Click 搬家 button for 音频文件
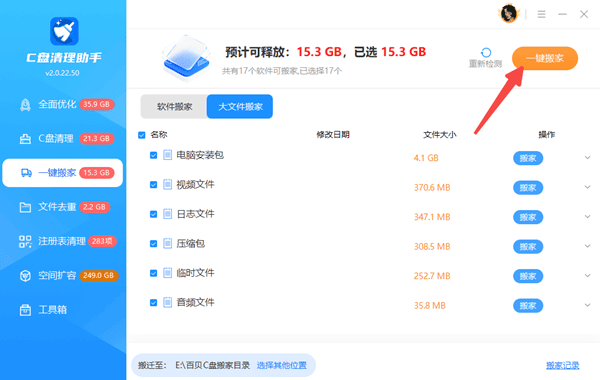The height and width of the screenshot is (380, 600). (x=528, y=305)
